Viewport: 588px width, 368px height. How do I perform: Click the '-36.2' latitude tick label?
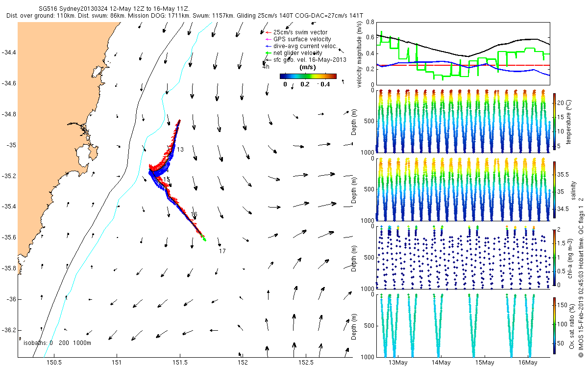click(x=9, y=330)
